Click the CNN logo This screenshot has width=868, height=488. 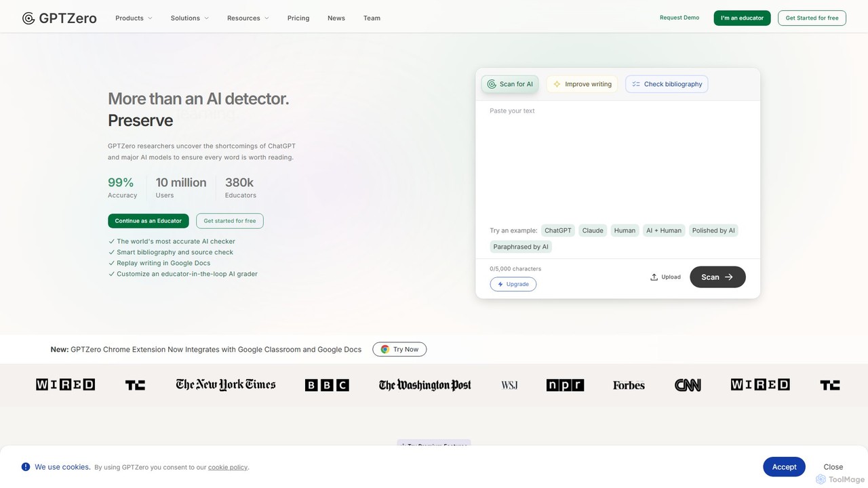point(688,385)
